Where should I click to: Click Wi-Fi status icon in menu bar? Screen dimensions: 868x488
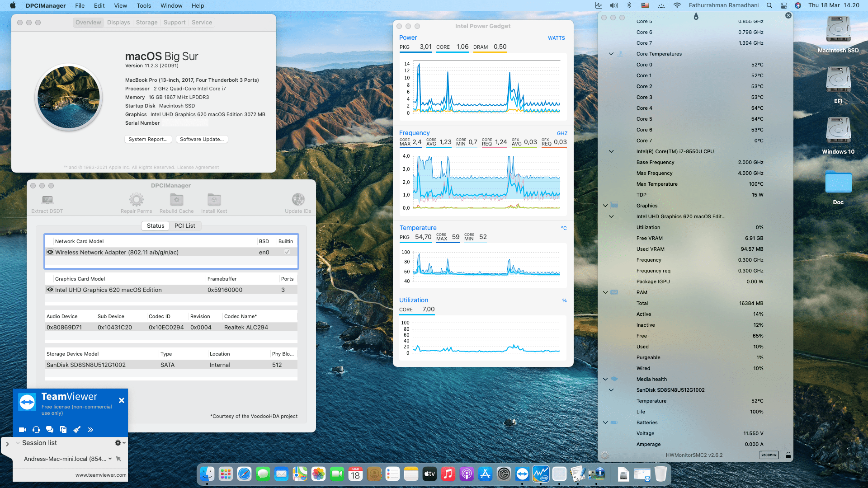677,5
